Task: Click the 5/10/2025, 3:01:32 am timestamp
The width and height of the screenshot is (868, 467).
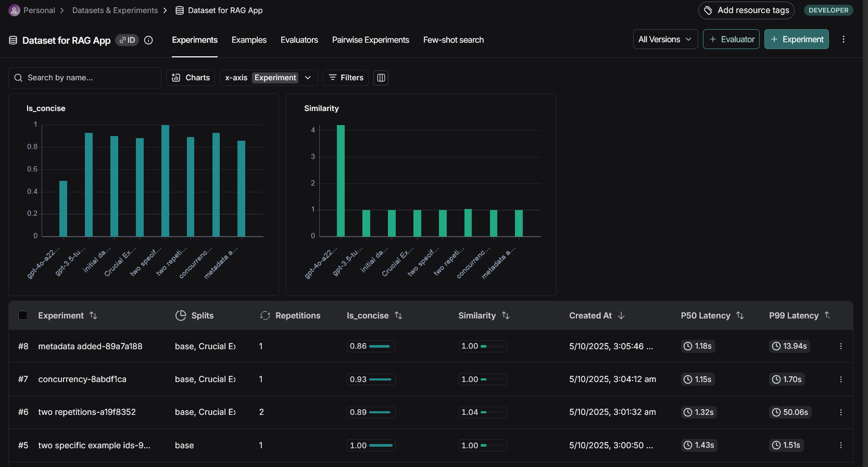Action: click(x=612, y=412)
